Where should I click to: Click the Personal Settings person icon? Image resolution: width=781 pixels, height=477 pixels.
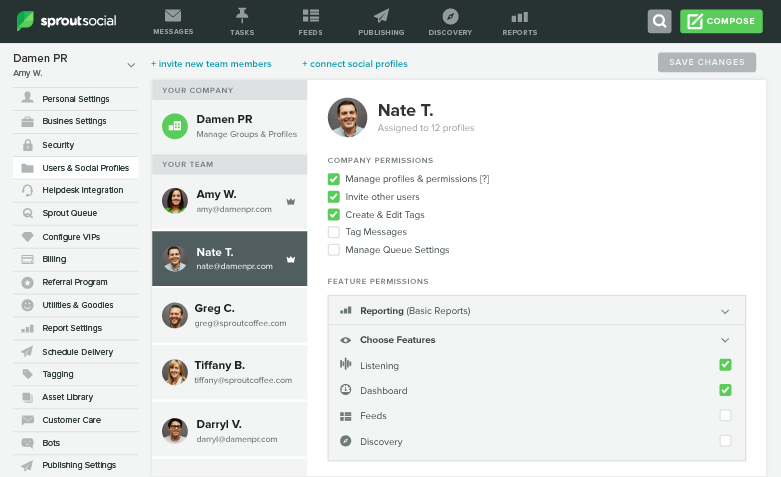coord(27,97)
